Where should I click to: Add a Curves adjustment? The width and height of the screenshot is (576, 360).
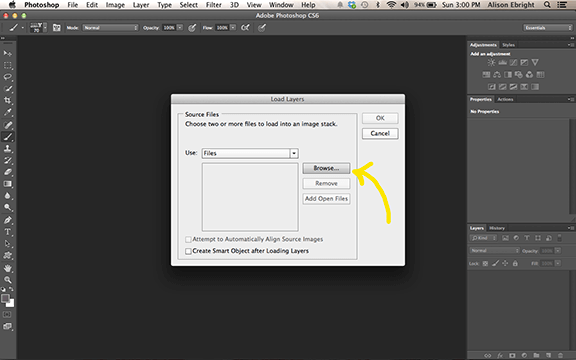(x=513, y=62)
